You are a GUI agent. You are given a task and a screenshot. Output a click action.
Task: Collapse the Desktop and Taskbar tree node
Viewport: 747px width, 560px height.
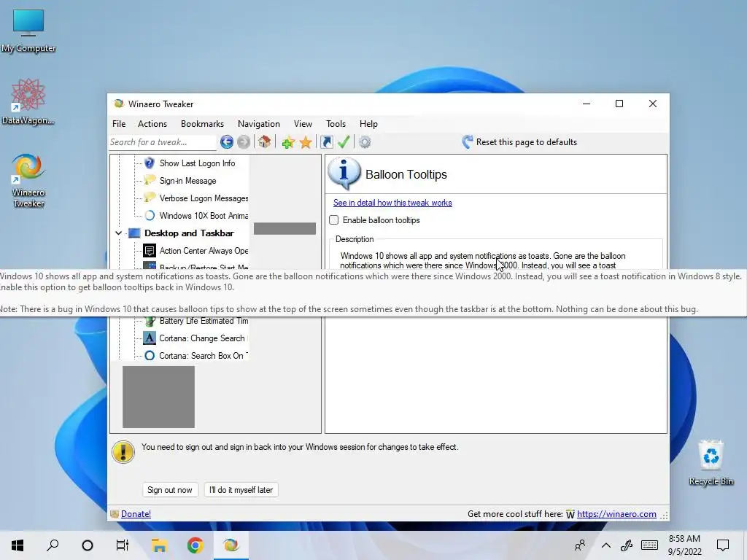pyautogui.click(x=119, y=233)
